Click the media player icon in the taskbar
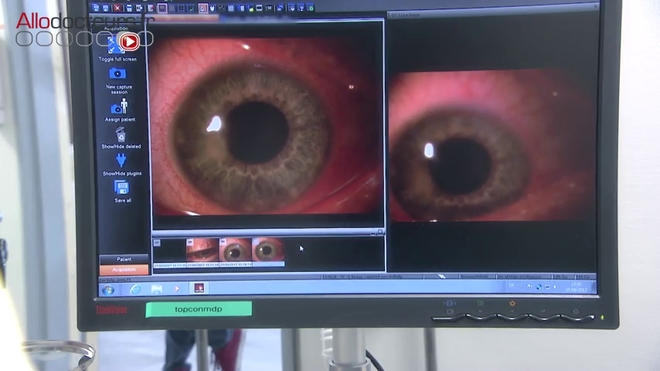The height and width of the screenshot is (371, 660). pyautogui.click(x=177, y=289)
